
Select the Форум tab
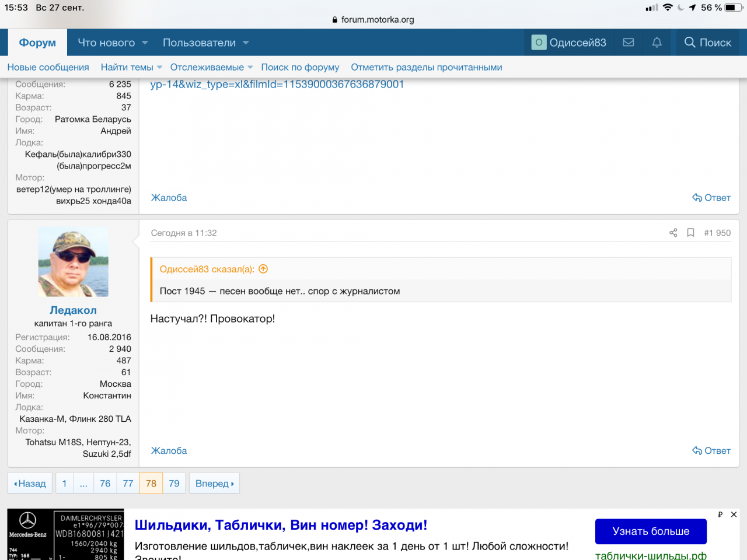point(37,43)
